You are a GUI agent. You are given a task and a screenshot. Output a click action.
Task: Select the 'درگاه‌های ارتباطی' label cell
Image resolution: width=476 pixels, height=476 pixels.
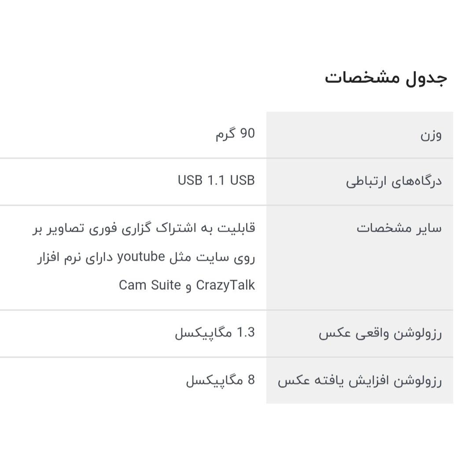click(x=360, y=181)
